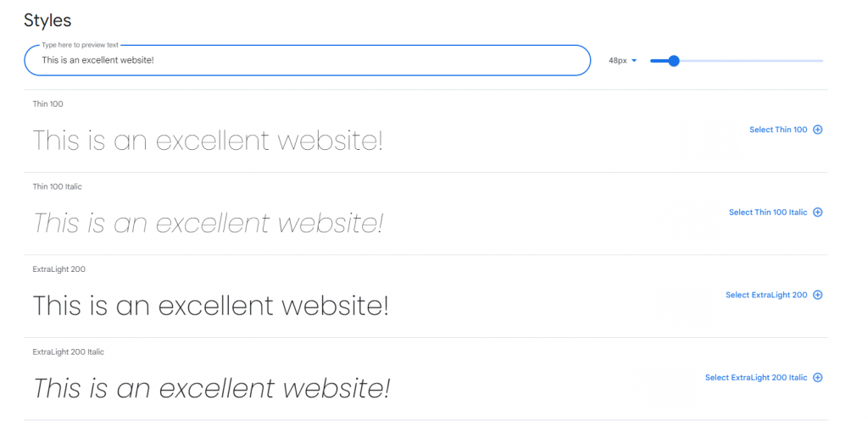Click the small "ExtraLight 200 Italic" style label
Image resolution: width=868 pixels, height=421 pixels.
click(x=69, y=352)
